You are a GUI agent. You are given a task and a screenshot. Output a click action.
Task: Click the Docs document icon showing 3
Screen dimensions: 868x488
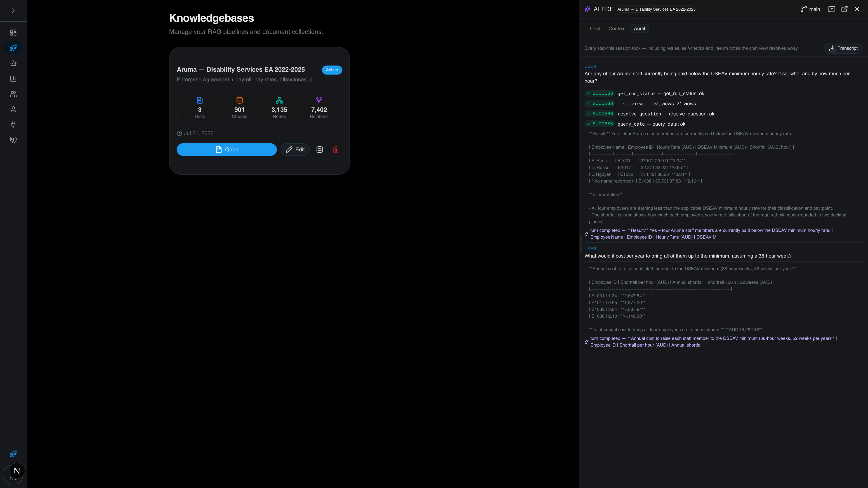point(199,100)
